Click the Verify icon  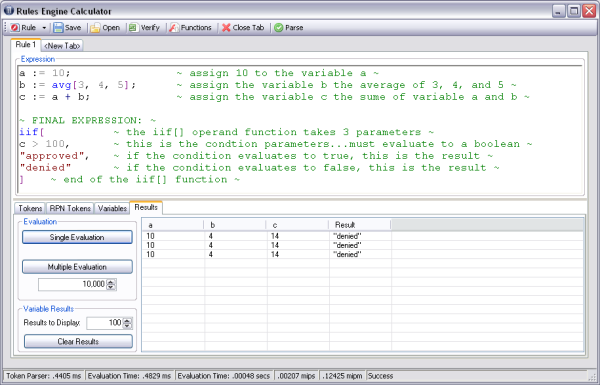133,28
